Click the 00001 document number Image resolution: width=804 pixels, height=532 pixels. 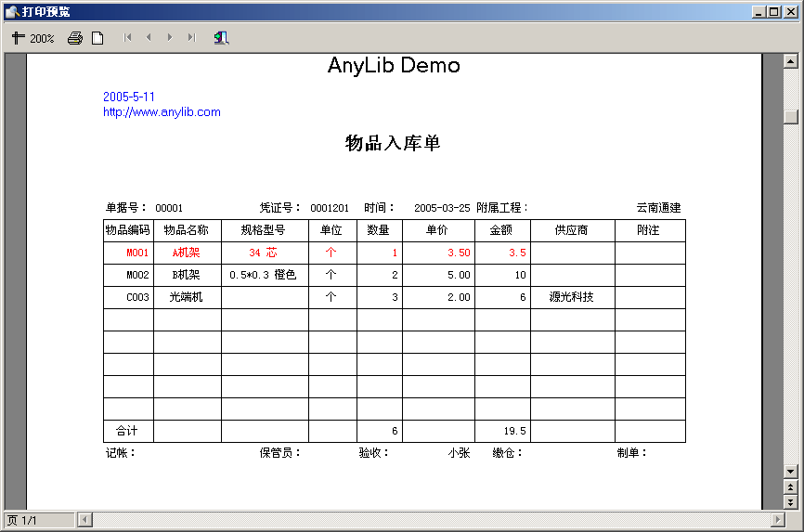169,208
